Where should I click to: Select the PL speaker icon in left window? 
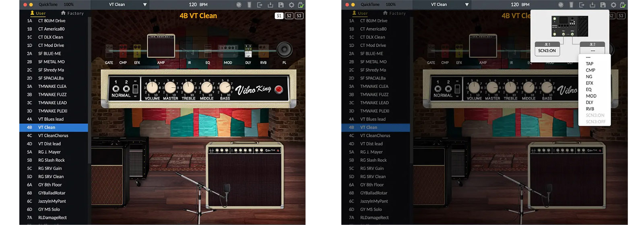284,50
